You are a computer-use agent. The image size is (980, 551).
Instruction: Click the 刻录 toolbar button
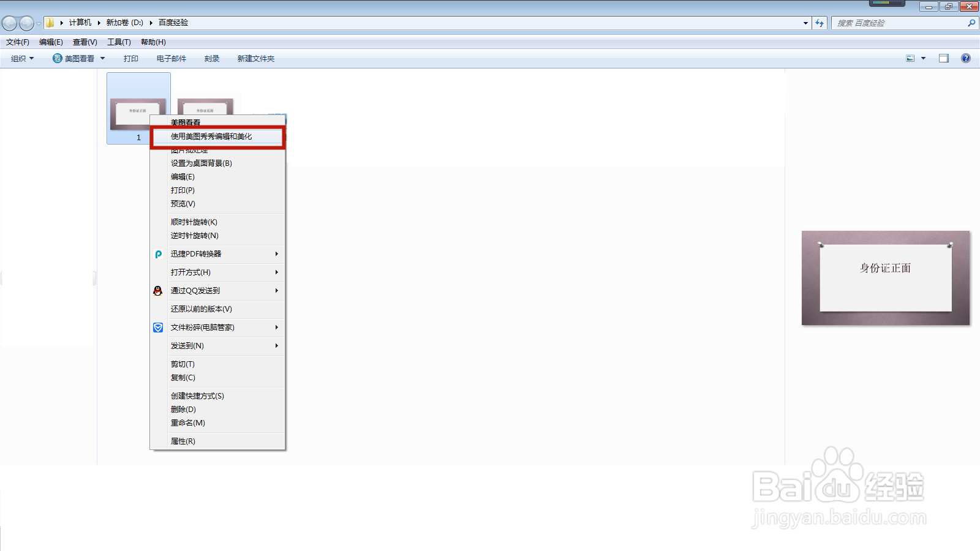pos(212,59)
